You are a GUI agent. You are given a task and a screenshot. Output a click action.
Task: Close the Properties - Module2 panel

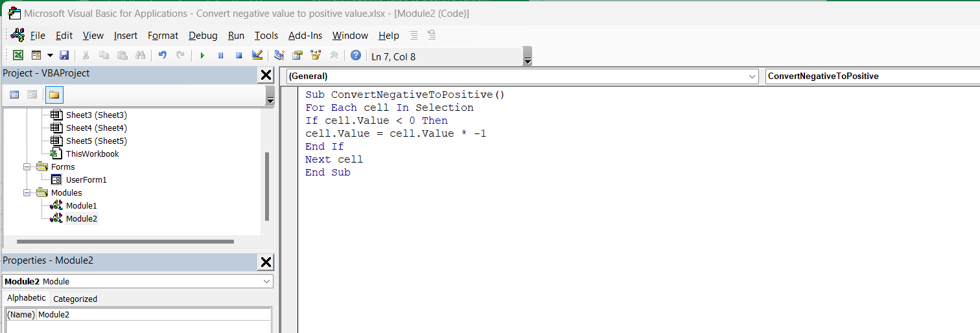point(266,262)
